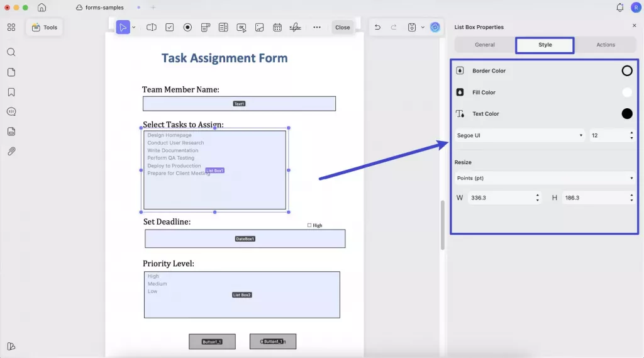Select the arrow selection tool
The height and width of the screenshot is (358, 644).
click(x=123, y=27)
